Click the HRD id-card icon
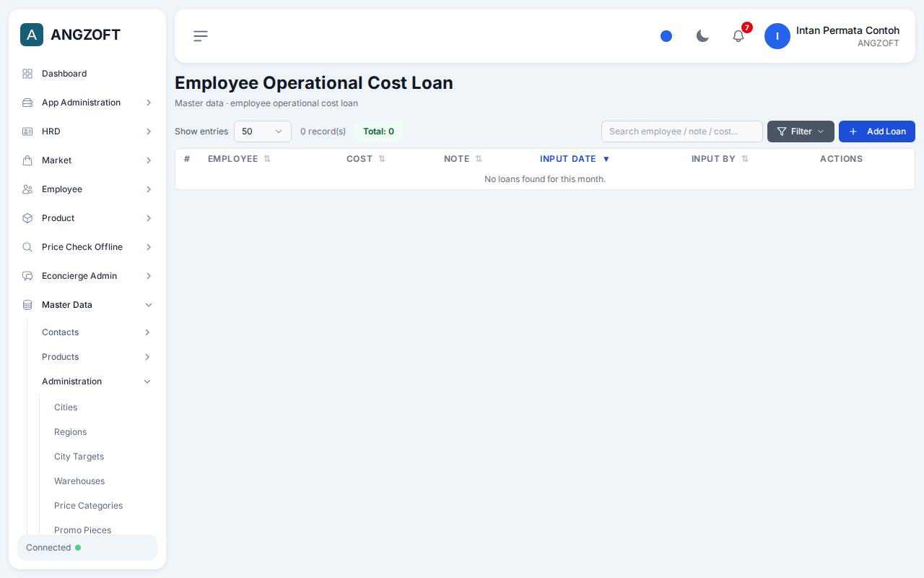The width and height of the screenshot is (924, 578). coord(27,131)
